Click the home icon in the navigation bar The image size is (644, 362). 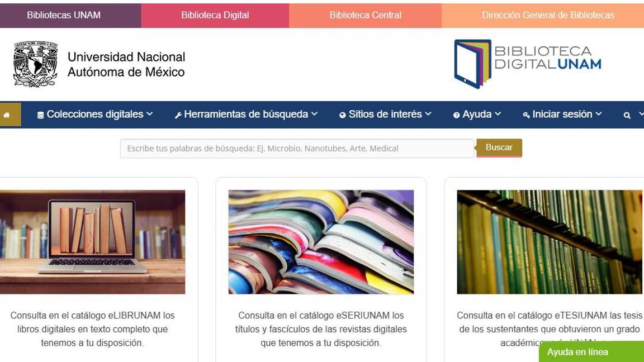(7, 113)
